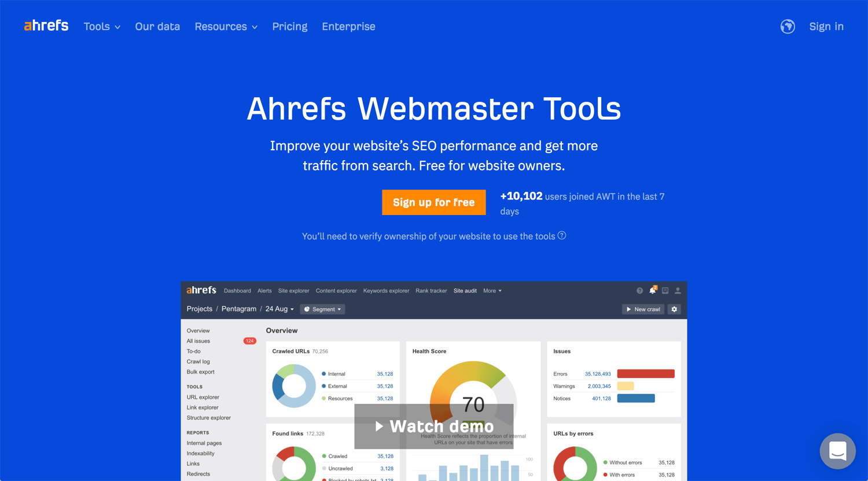The width and height of the screenshot is (868, 481).
Task: Click the Crawled URLs donut chart
Action: (x=294, y=386)
